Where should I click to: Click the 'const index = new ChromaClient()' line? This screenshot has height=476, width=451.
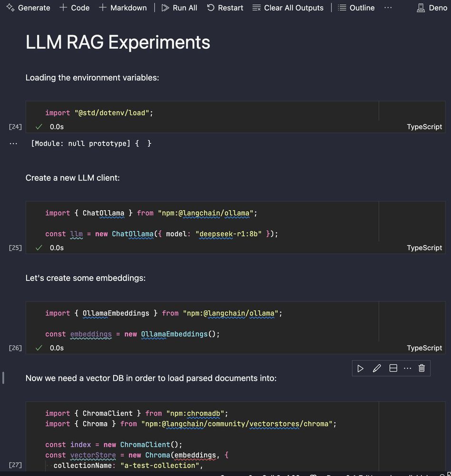click(114, 445)
